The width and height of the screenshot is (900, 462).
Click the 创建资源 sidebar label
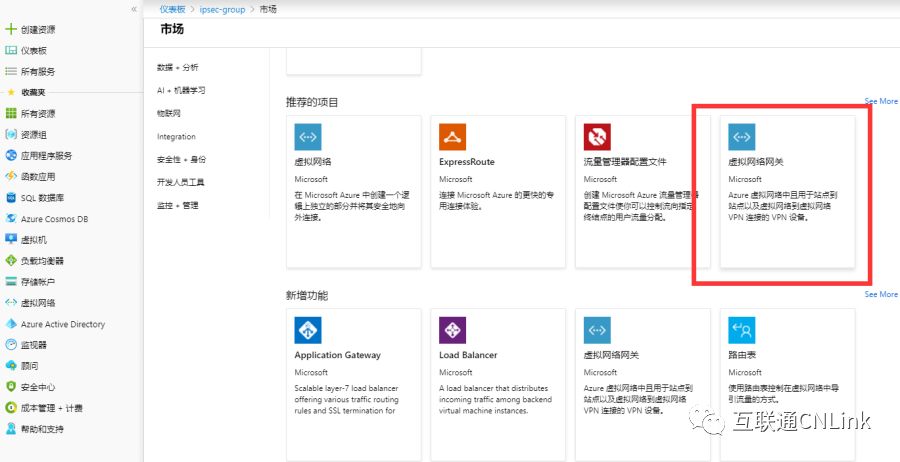tap(38, 30)
